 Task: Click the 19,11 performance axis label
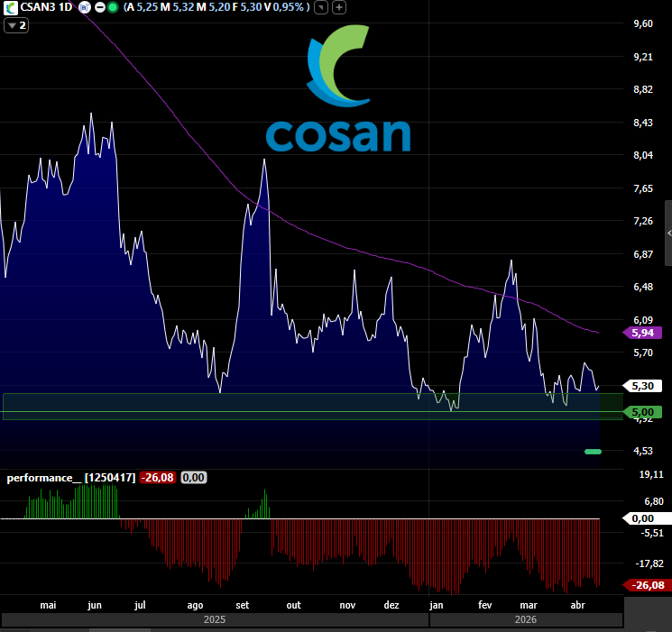point(651,474)
